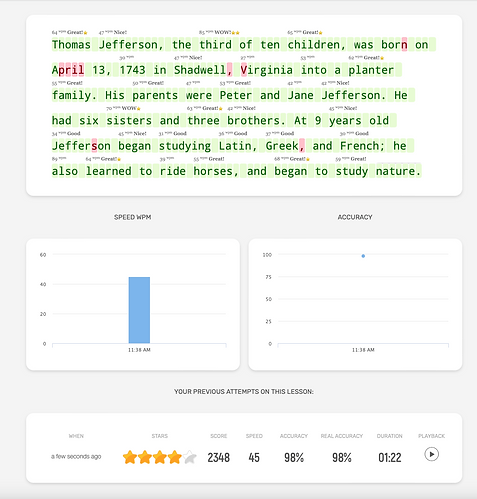Viewport: 477px width, 499px height.
Task: Click the fourth gold star rating
Action: (x=175, y=457)
